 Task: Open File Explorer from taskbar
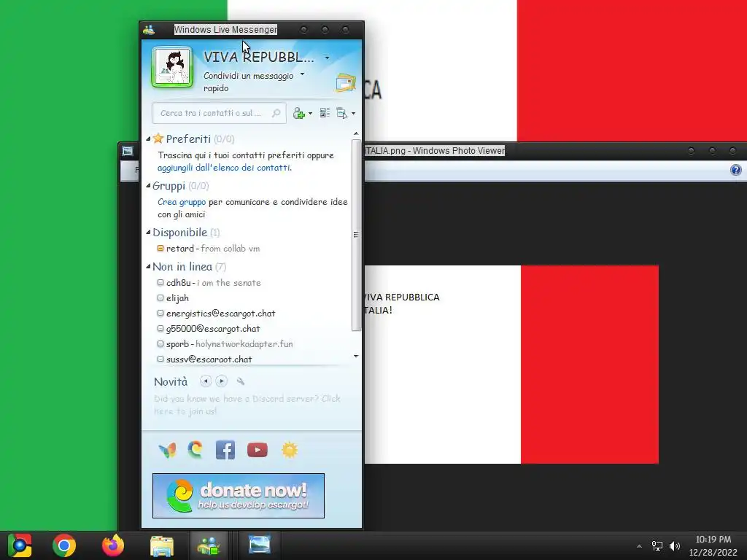click(x=162, y=545)
